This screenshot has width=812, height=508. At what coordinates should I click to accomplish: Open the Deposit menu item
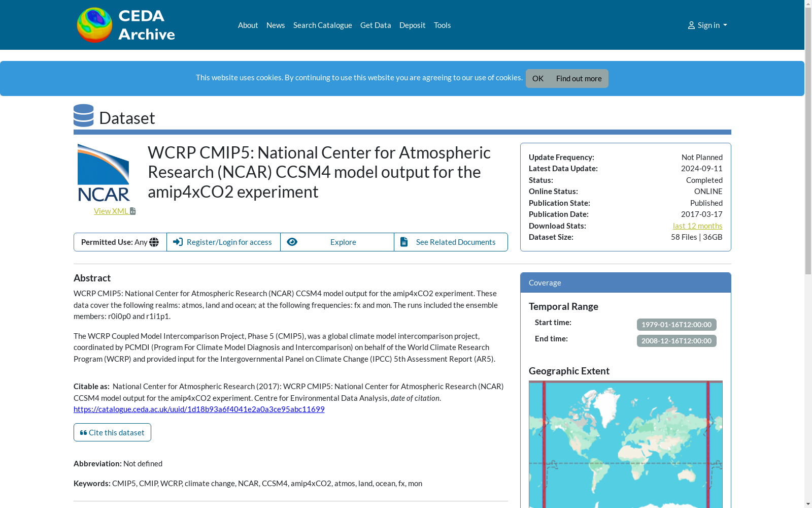pos(412,25)
